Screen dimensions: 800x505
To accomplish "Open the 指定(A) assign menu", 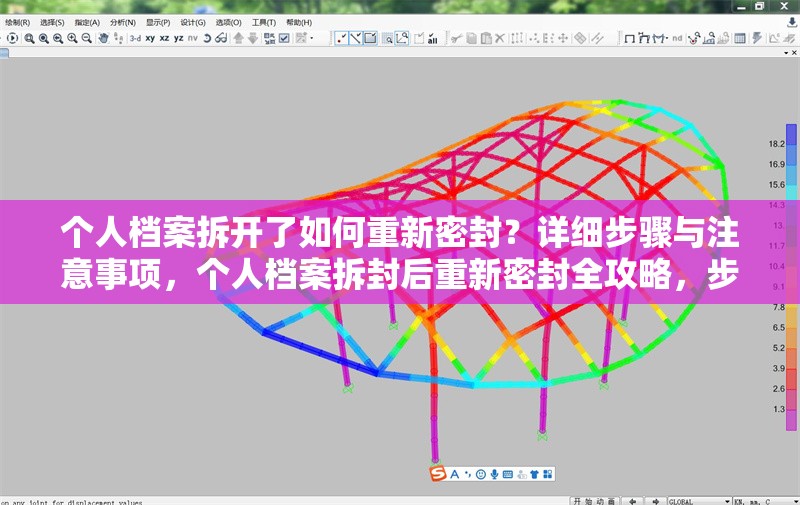I will (x=87, y=22).
